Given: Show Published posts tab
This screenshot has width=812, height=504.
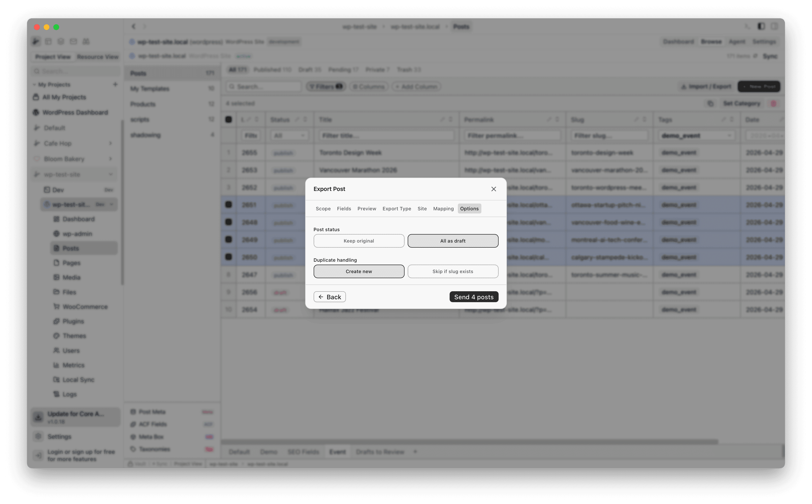Looking at the screenshot, I should coord(272,70).
